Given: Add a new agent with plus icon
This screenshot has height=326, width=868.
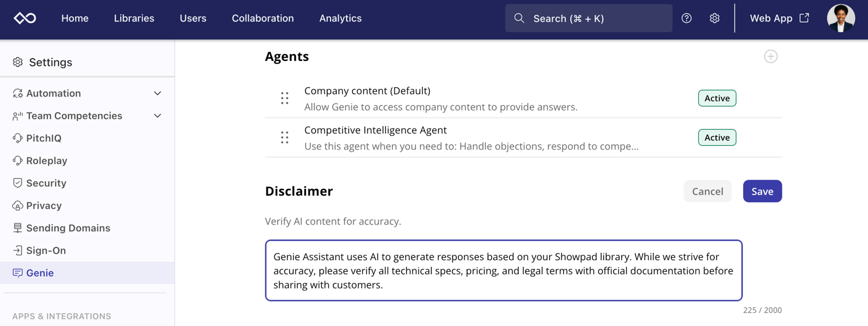Looking at the screenshot, I should pyautogui.click(x=771, y=57).
